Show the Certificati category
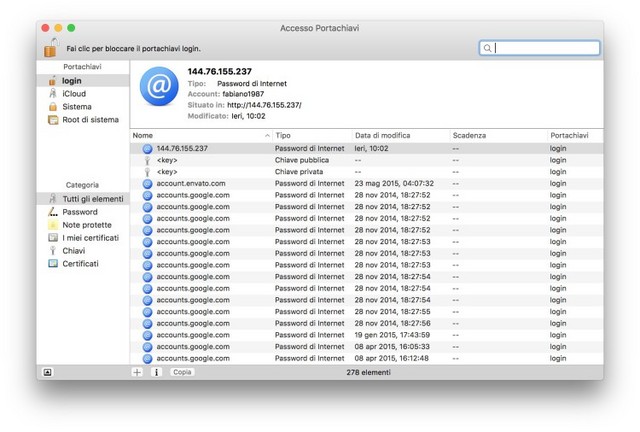 (x=80, y=264)
